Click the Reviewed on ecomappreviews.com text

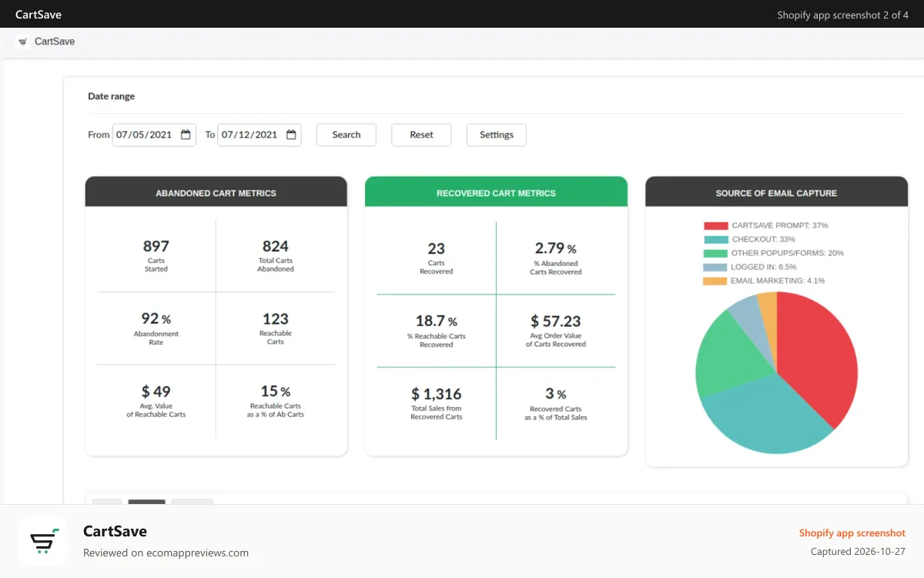click(x=166, y=553)
